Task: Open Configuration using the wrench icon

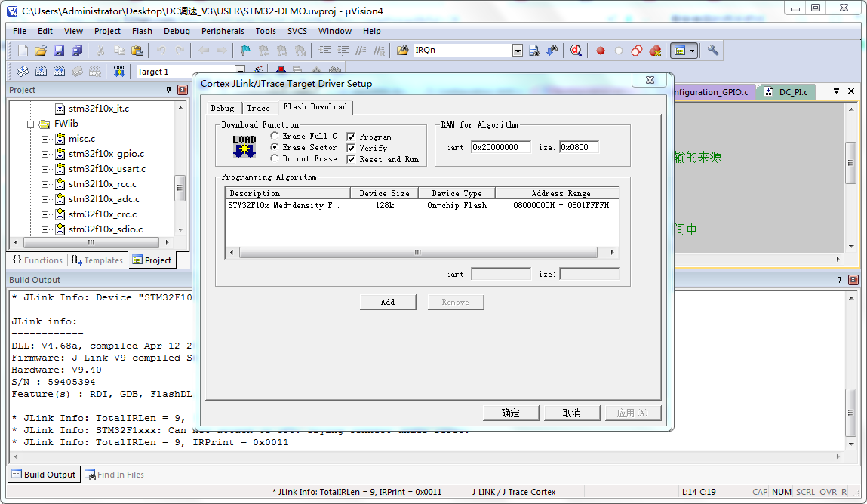Action: 713,51
